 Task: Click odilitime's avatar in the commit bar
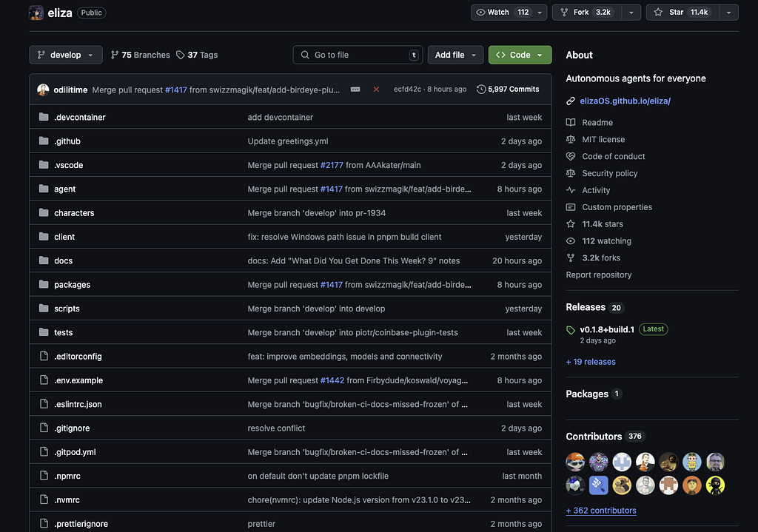(43, 90)
